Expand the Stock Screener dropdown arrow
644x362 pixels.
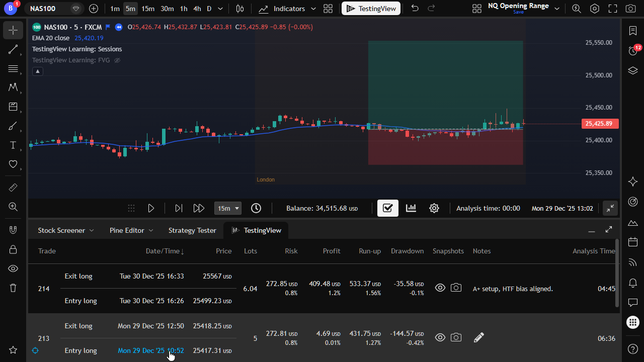(x=92, y=230)
